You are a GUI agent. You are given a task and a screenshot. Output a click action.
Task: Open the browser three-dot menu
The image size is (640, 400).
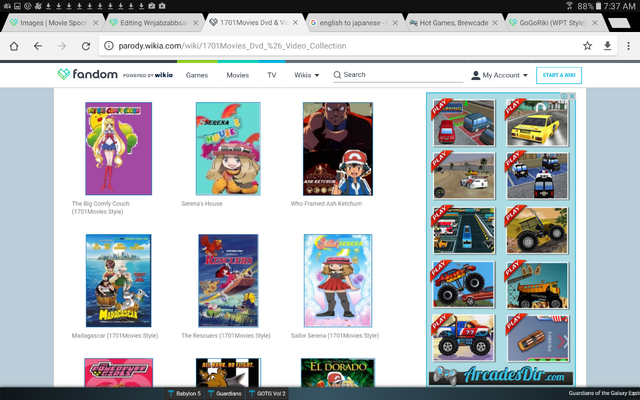628,46
